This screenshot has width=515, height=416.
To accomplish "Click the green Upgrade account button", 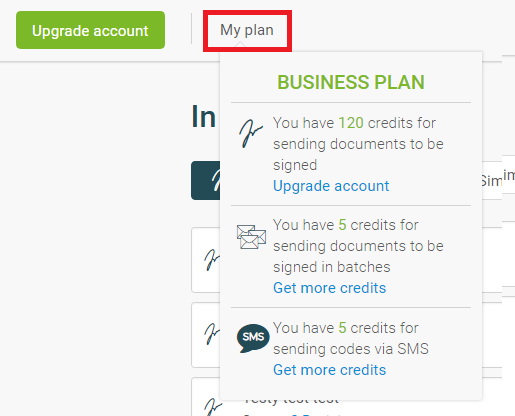I will point(90,30).
